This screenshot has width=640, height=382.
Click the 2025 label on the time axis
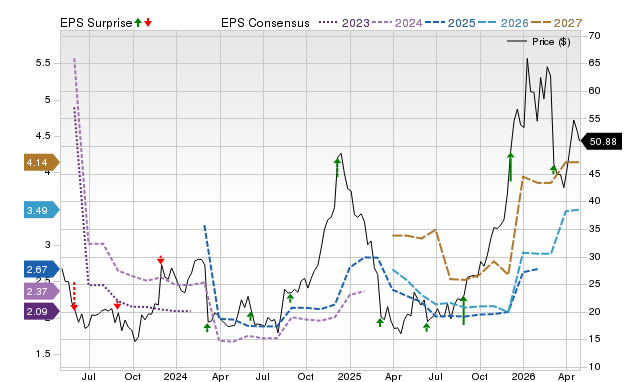coord(349,376)
